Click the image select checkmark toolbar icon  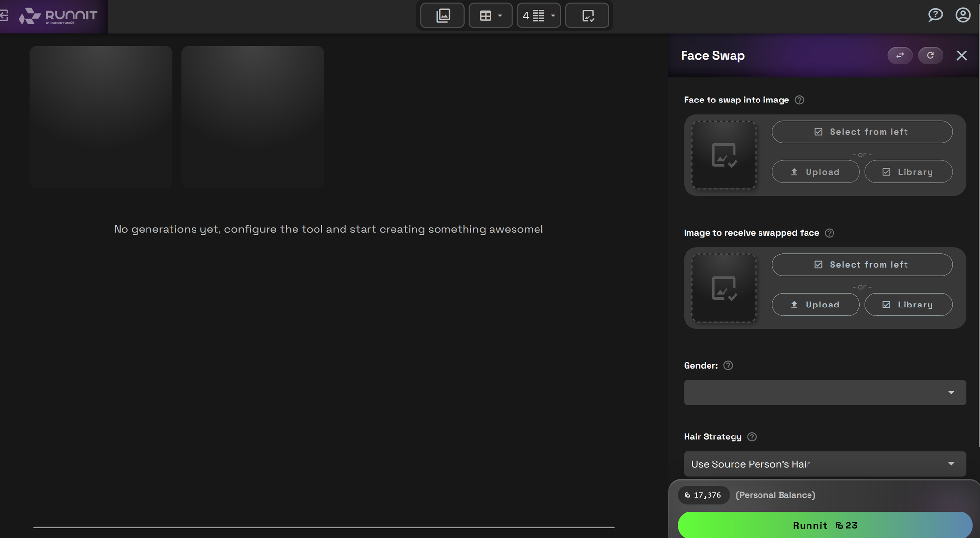pos(587,16)
